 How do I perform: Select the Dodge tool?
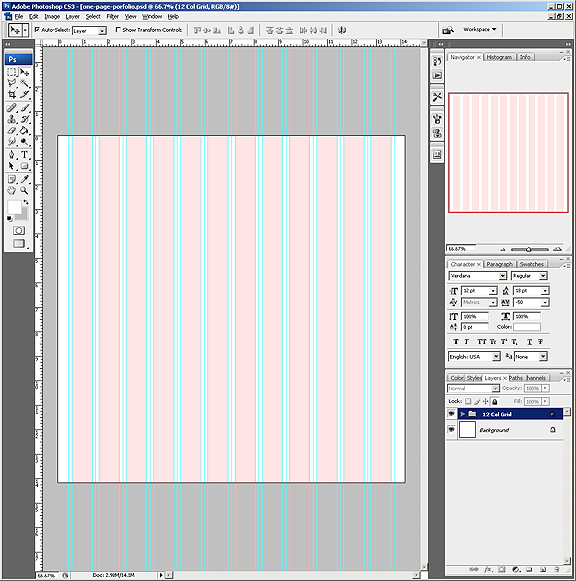tap(24, 141)
